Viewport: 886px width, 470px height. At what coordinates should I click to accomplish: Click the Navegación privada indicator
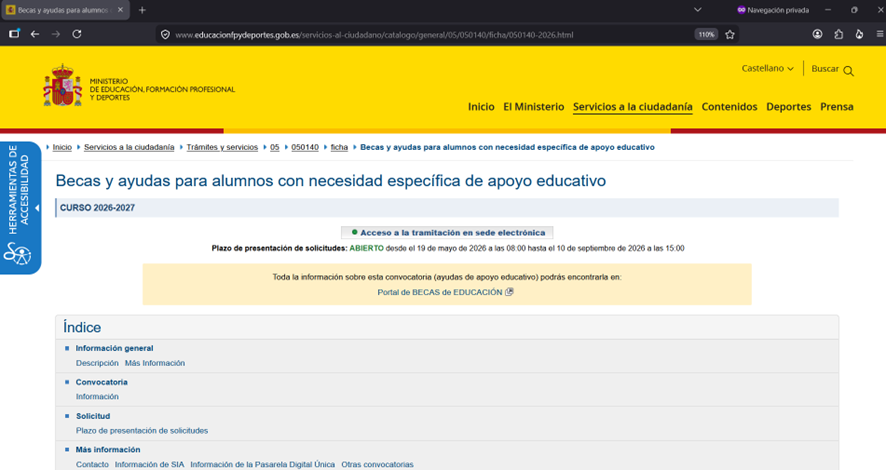tap(773, 10)
